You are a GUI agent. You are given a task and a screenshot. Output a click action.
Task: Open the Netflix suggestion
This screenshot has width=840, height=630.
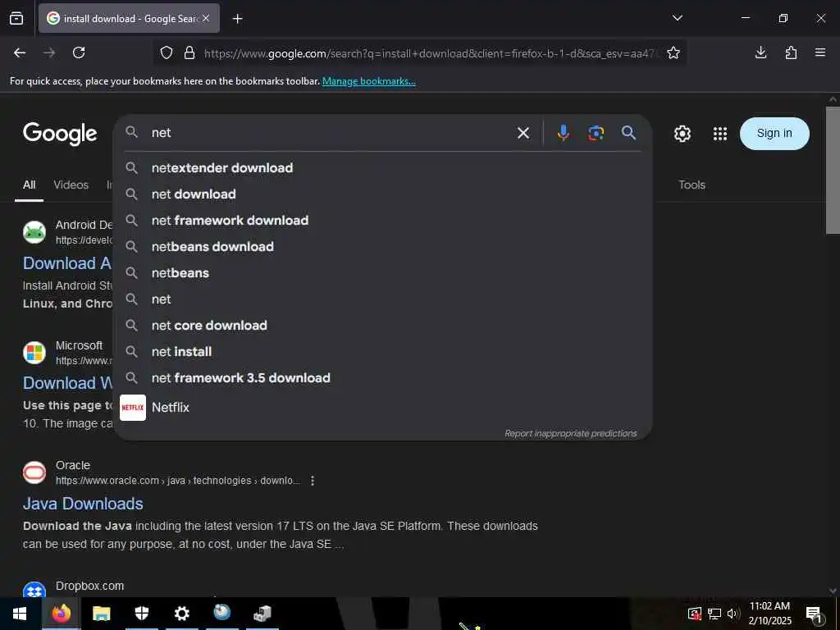point(383,407)
